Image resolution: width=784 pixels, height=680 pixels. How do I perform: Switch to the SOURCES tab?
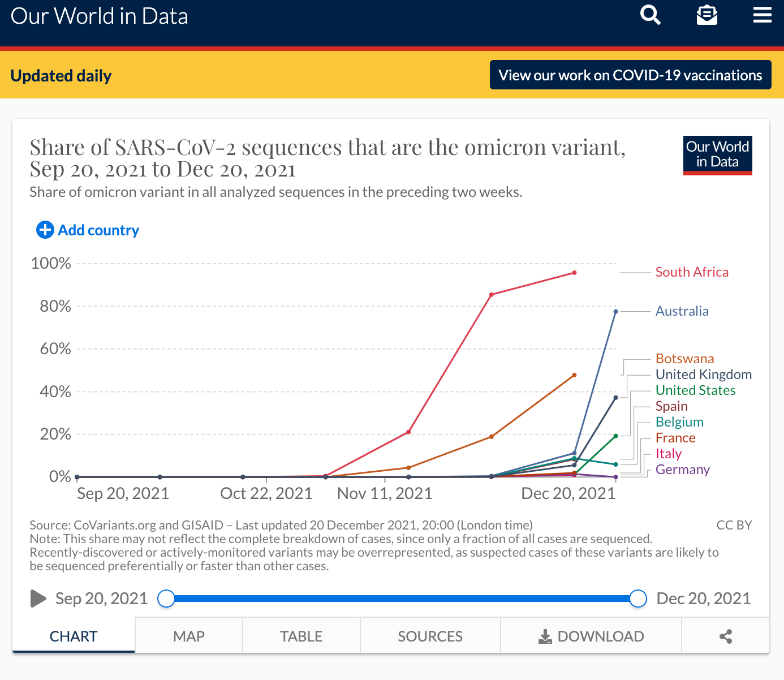click(x=430, y=636)
